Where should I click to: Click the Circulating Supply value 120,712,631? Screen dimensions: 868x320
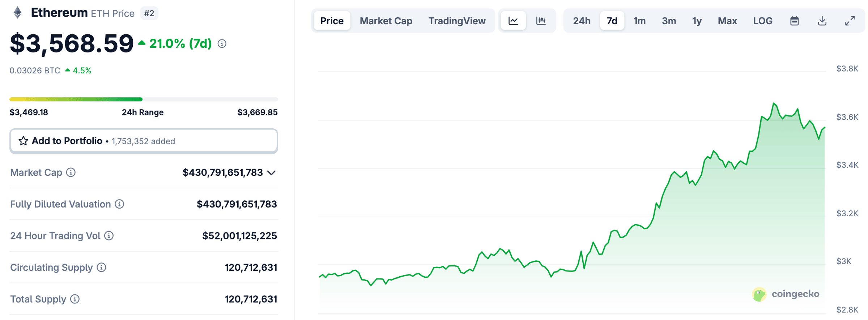coord(251,268)
